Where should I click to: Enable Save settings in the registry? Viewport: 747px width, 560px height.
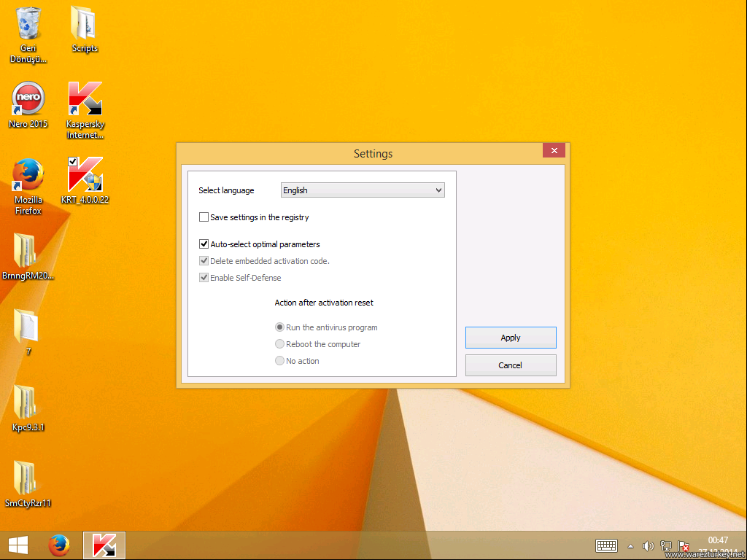pos(204,217)
